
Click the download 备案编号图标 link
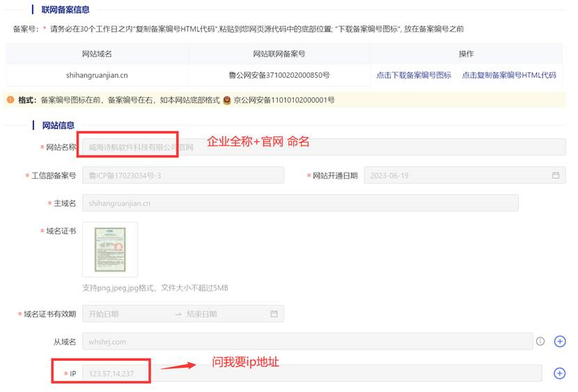(414, 75)
